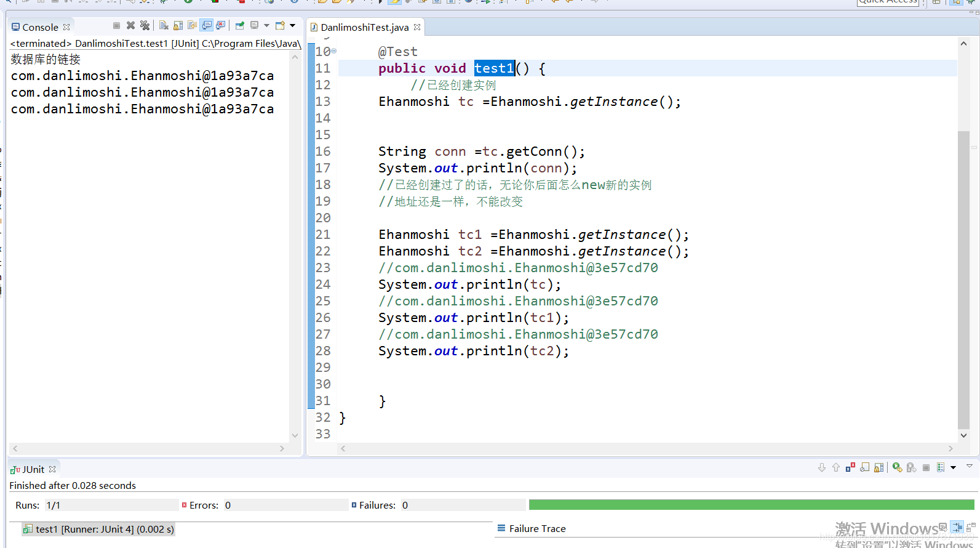Click the selected test1 method name
This screenshot has height=548, width=980.
point(494,68)
